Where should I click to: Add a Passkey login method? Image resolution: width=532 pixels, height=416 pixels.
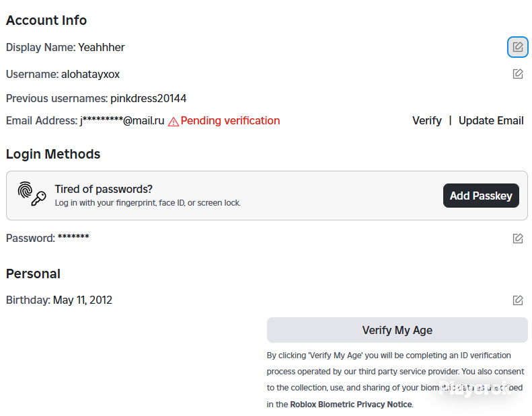pos(481,196)
